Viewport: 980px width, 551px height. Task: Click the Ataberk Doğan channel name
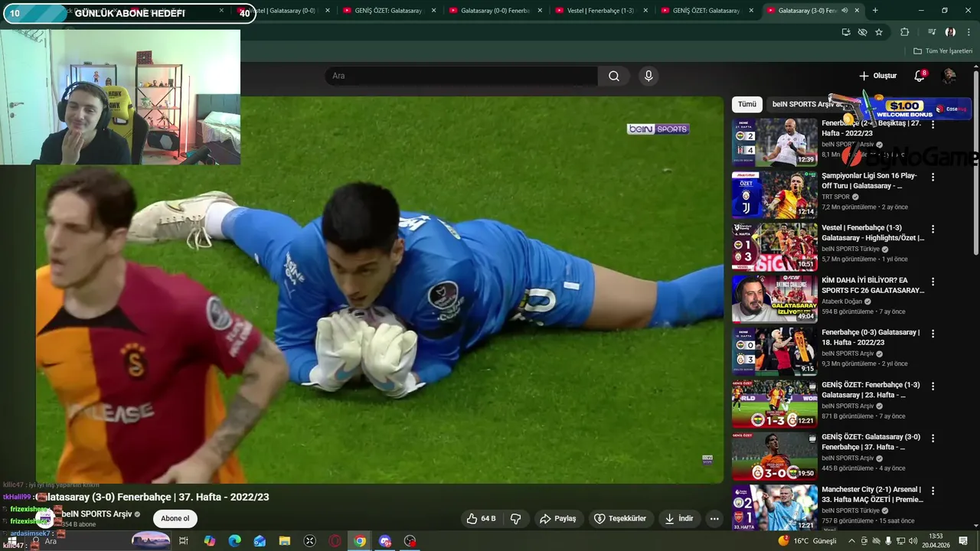(x=843, y=302)
